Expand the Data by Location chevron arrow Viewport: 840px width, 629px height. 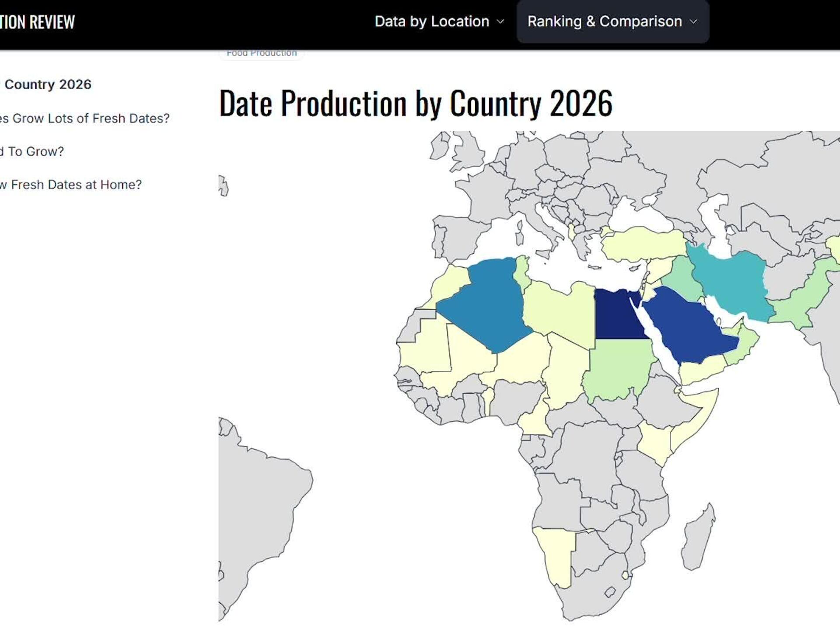pos(501,21)
